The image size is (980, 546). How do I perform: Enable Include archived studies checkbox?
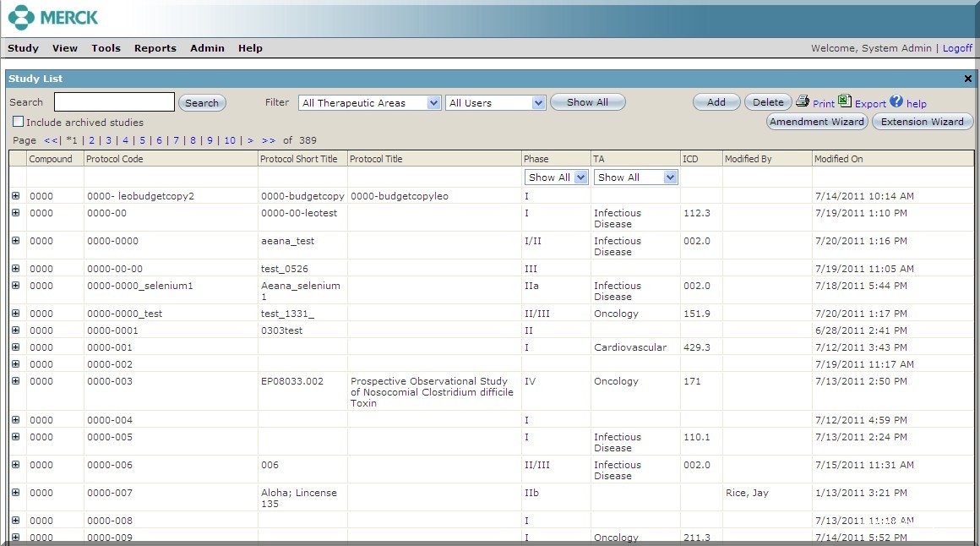tap(18, 122)
